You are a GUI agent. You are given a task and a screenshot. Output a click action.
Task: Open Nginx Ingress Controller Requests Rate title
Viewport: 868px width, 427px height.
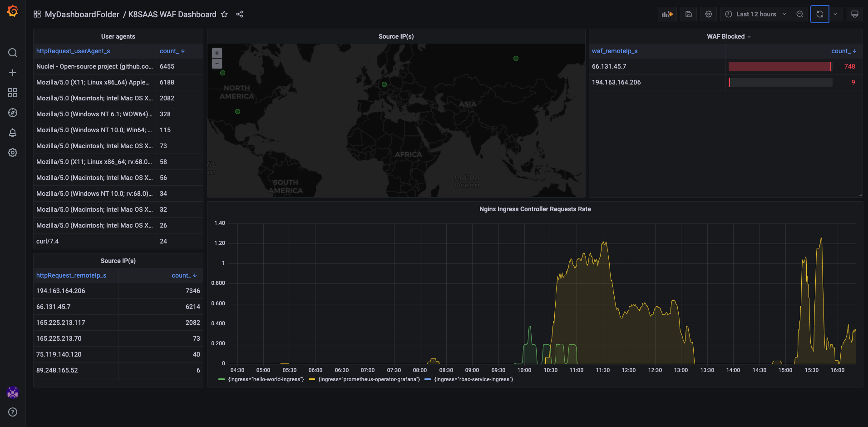pos(535,209)
